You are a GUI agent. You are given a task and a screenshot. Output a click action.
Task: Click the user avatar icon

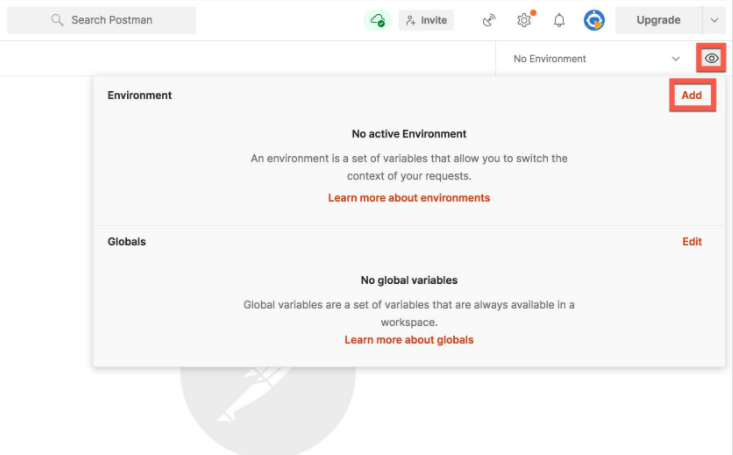click(x=594, y=20)
